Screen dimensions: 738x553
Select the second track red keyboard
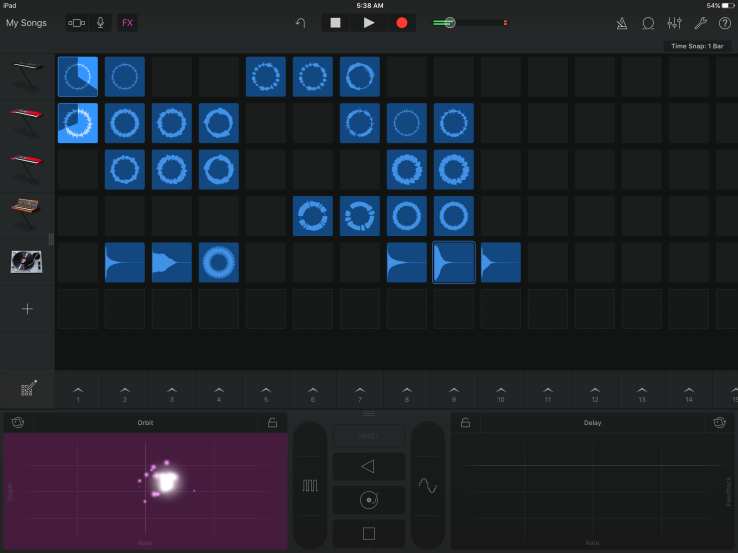[27, 122]
